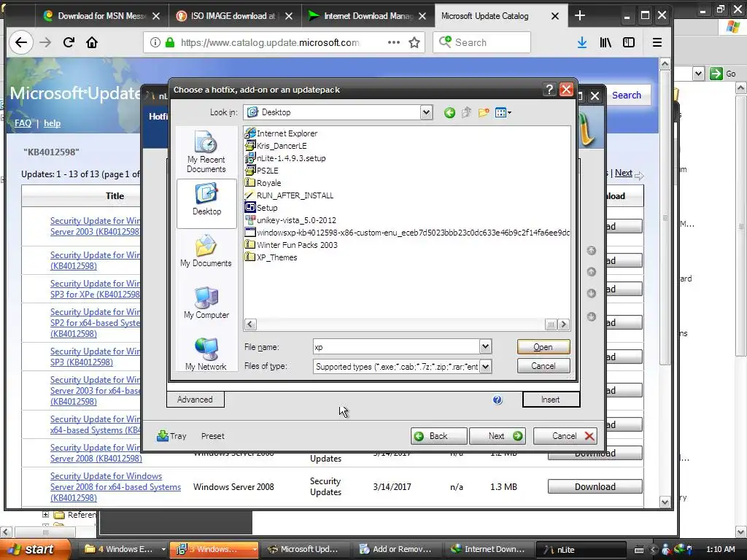The image size is (747, 560).
Task: Toggle the Firefox sidebar icon
Action: (629, 42)
